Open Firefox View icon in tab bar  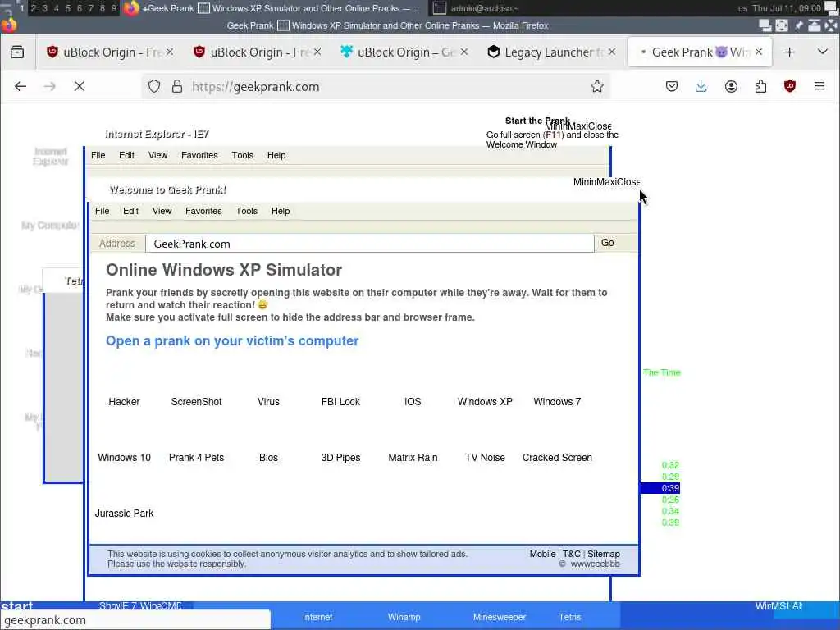pos(17,52)
